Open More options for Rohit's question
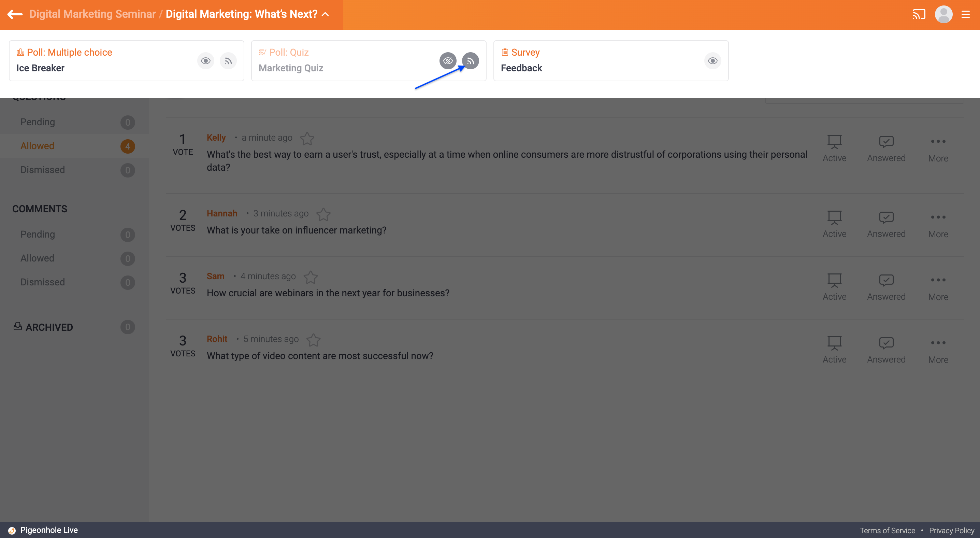Viewport: 980px width, 538px height. pyautogui.click(x=938, y=350)
